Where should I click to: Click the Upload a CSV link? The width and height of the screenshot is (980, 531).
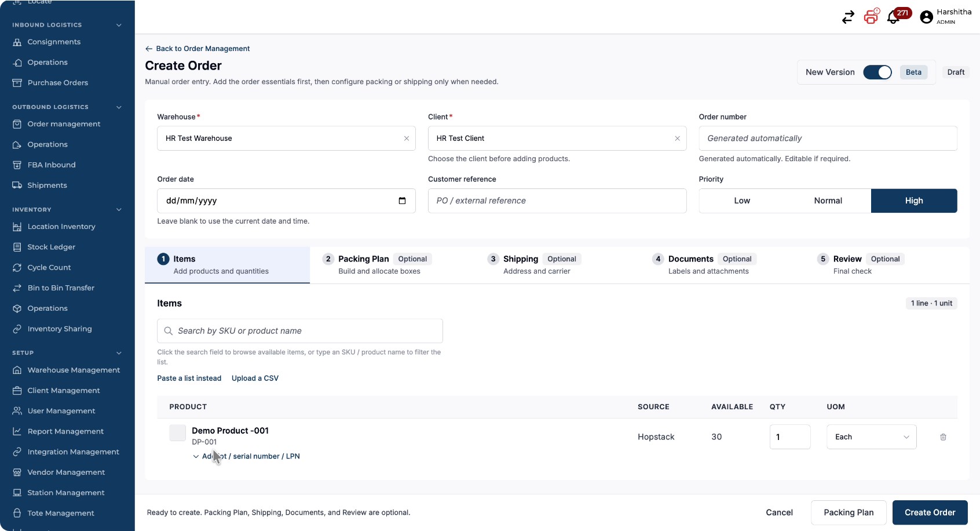255,379
